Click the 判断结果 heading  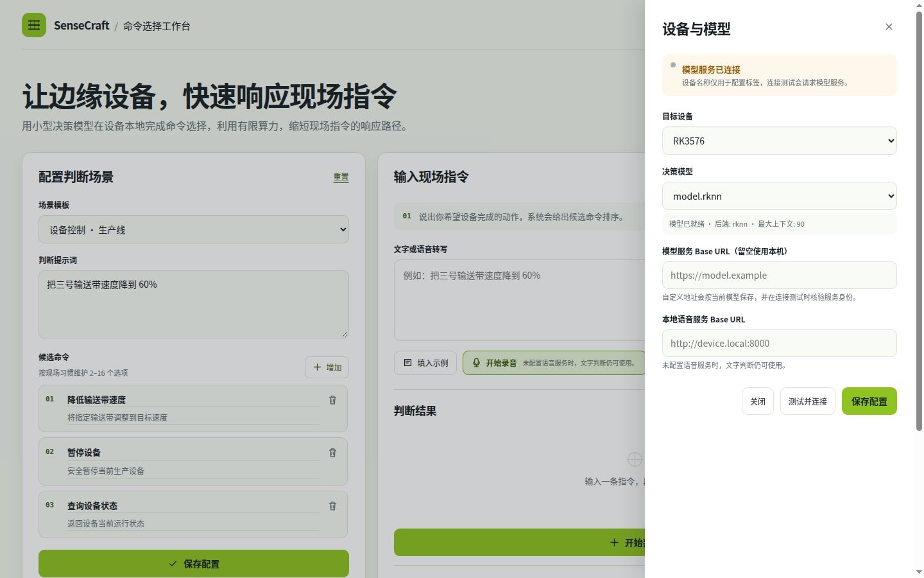(x=415, y=411)
